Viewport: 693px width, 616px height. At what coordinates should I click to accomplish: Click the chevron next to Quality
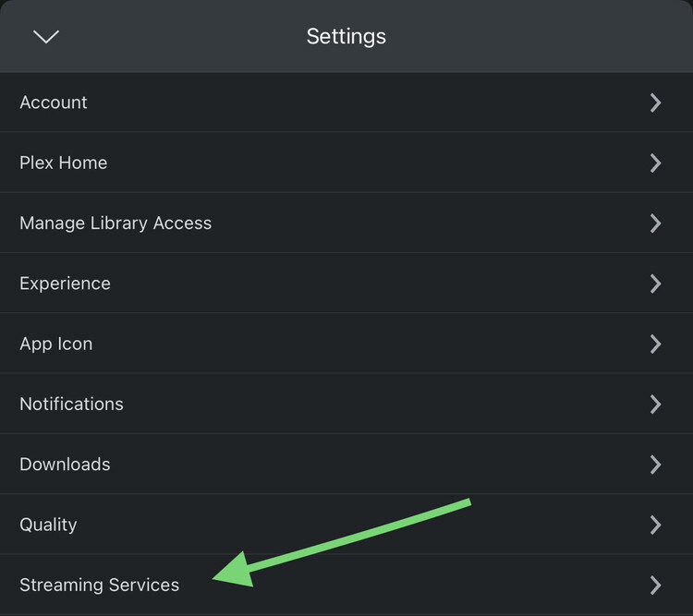pyautogui.click(x=655, y=525)
